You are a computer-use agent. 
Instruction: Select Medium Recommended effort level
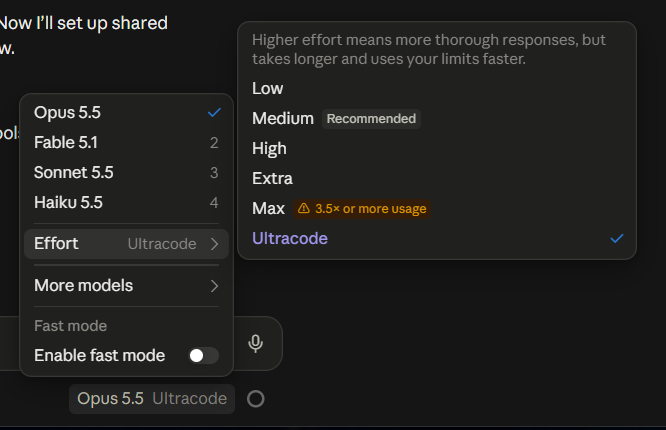pos(437,119)
